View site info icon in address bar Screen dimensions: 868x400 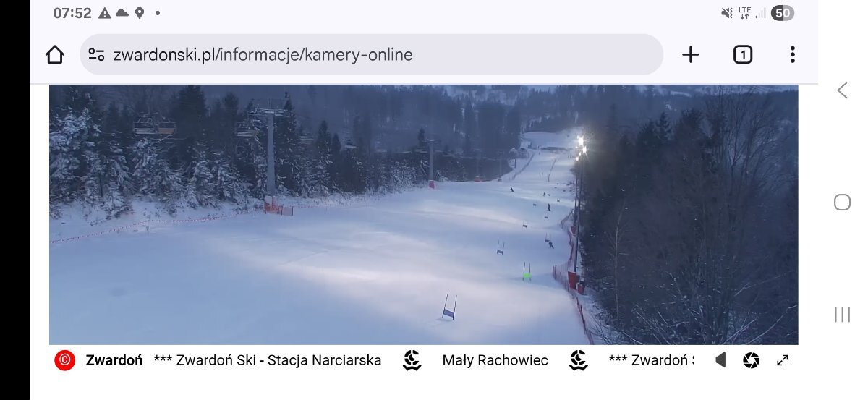[x=96, y=54]
